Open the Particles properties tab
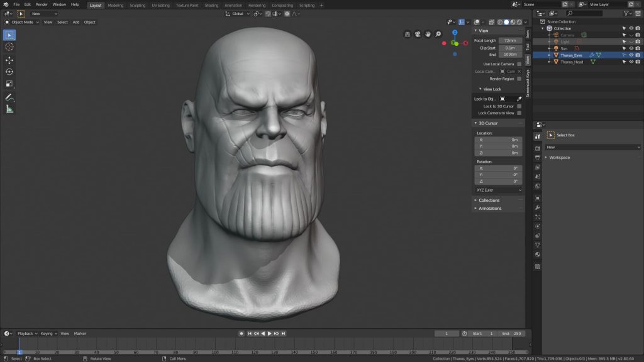The width and height of the screenshot is (644, 362). click(538, 217)
